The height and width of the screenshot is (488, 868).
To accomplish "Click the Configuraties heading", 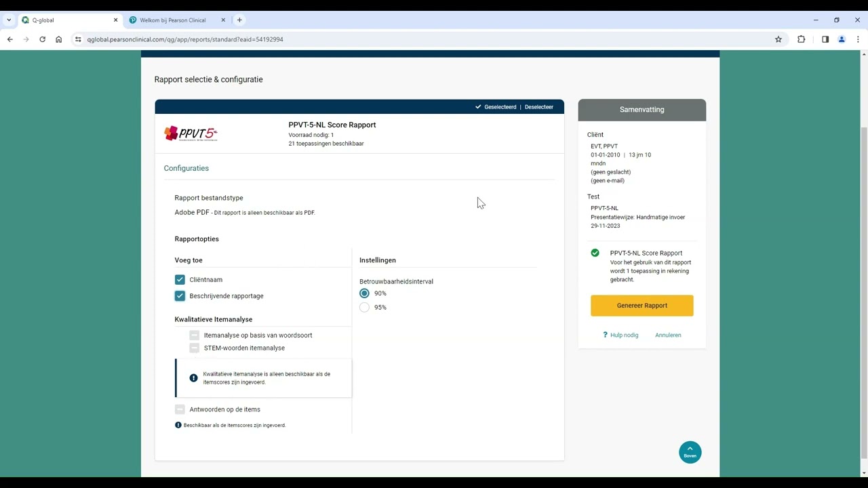I will point(186,168).
